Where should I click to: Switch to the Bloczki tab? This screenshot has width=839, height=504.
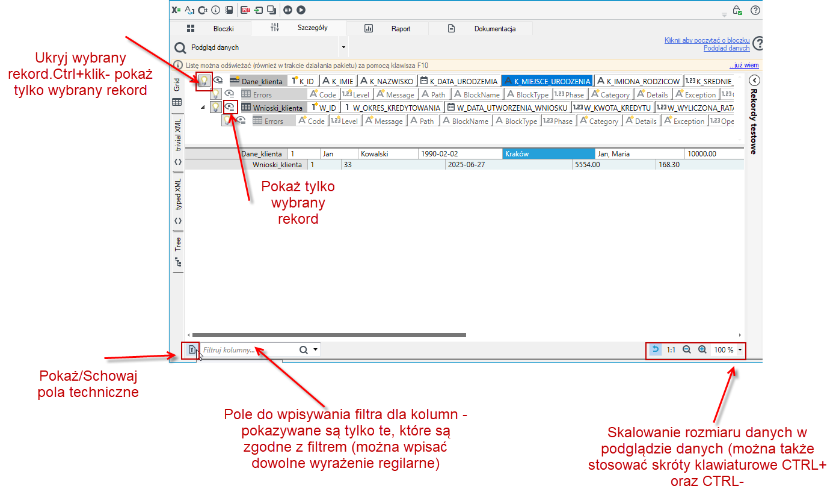click(x=210, y=28)
